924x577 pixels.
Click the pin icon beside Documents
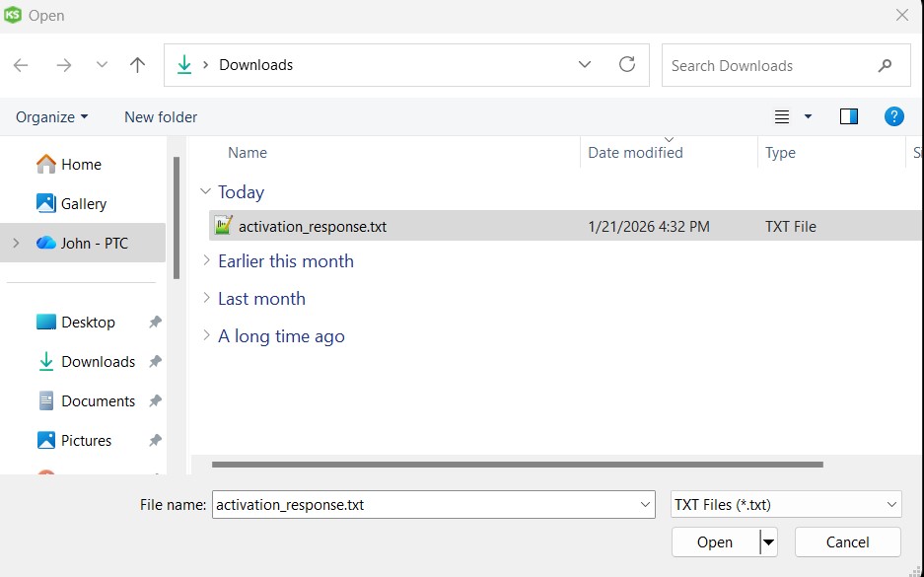[x=155, y=401]
